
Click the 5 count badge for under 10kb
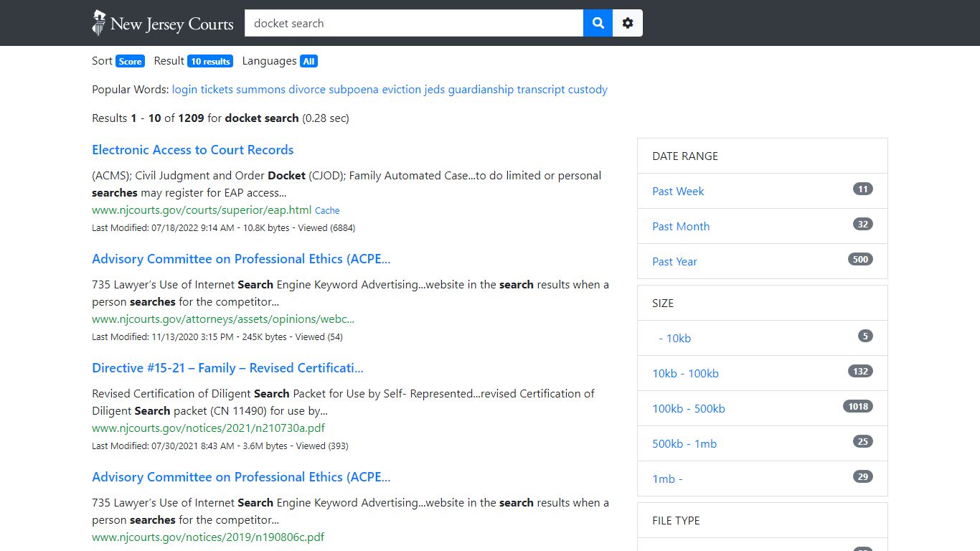pos(865,336)
